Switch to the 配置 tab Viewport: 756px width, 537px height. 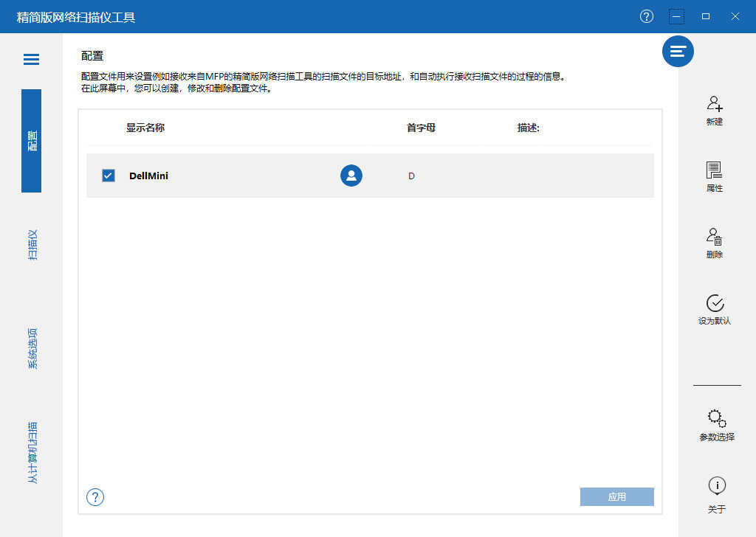coord(31,141)
